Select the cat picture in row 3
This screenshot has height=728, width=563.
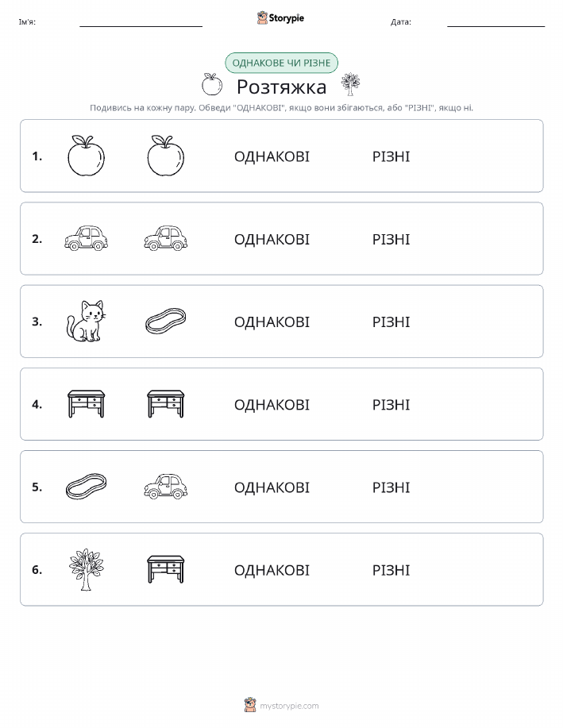[x=86, y=322]
